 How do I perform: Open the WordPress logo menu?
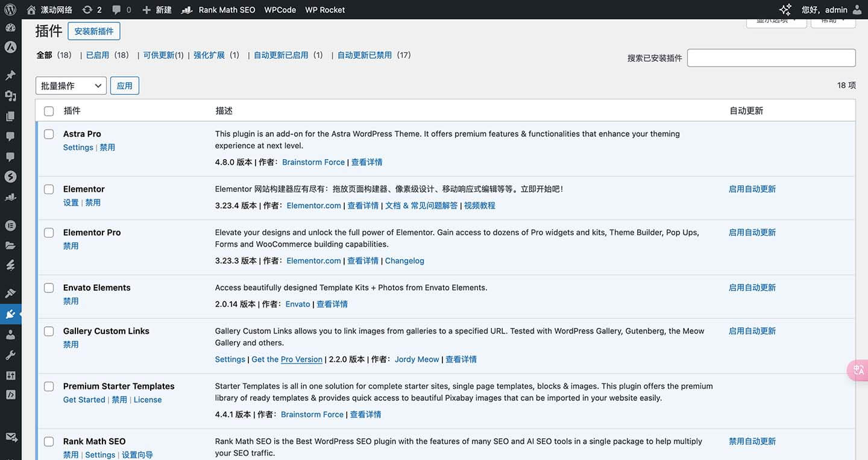pos(10,10)
